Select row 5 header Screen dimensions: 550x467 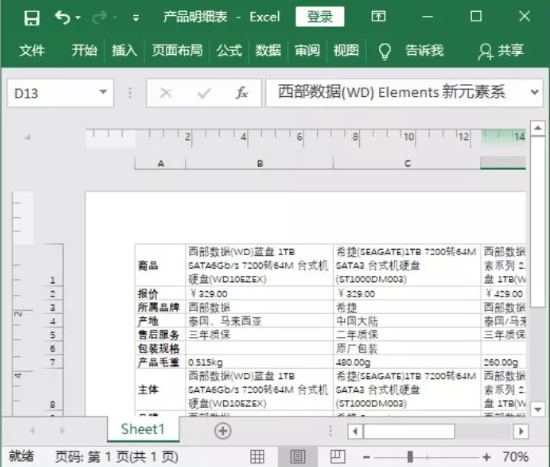pos(53,335)
